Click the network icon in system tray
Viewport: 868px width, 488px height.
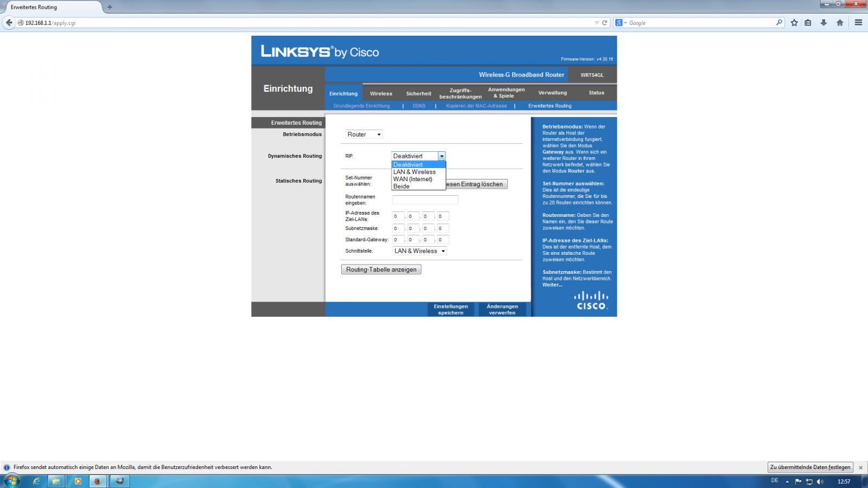coord(809,481)
